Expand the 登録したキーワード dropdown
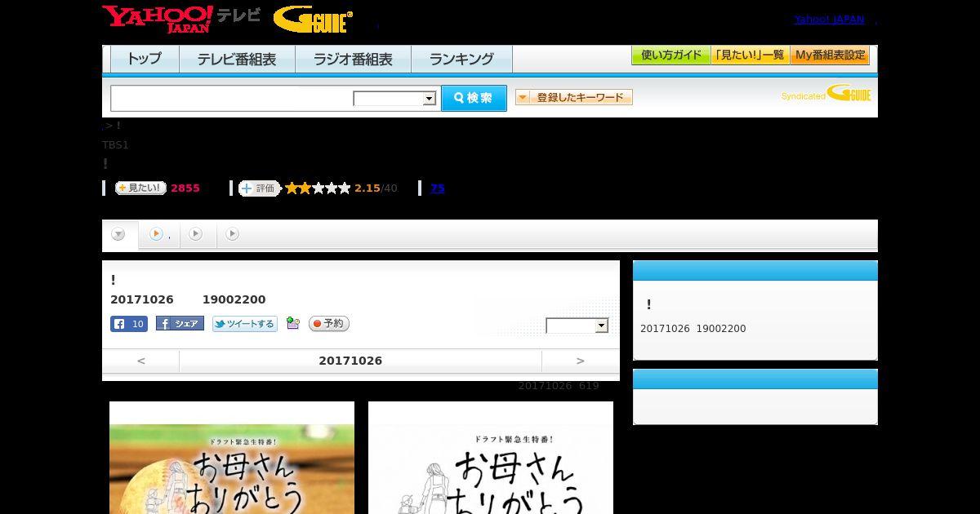The height and width of the screenshot is (514, 980). coord(574,97)
